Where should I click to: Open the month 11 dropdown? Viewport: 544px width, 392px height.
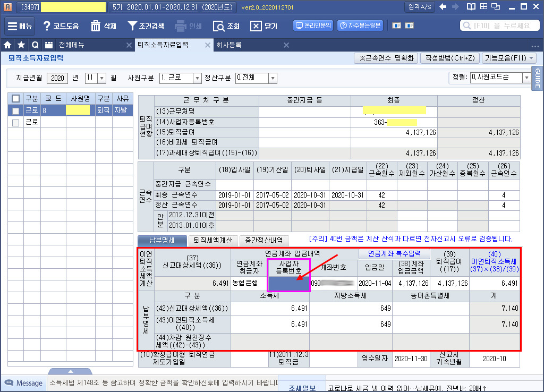click(101, 78)
